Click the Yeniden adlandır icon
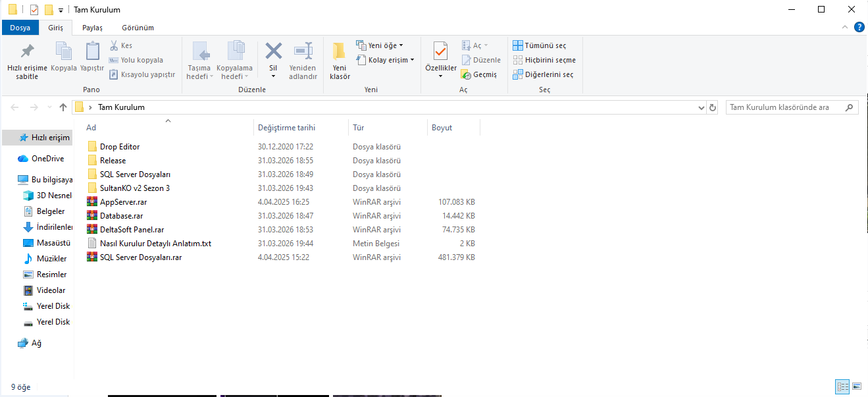This screenshot has width=868, height=397. tap(303, 51)
